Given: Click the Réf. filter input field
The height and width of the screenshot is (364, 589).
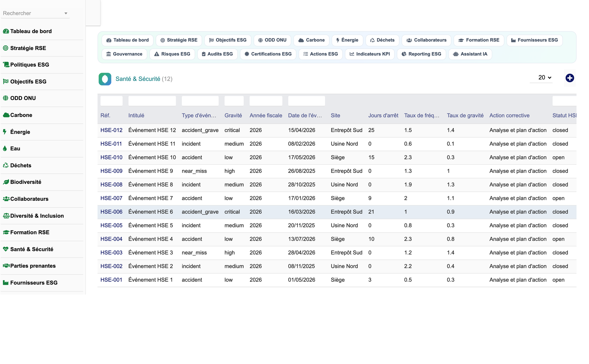Looking at the screenshot, I should coord(111,101).
